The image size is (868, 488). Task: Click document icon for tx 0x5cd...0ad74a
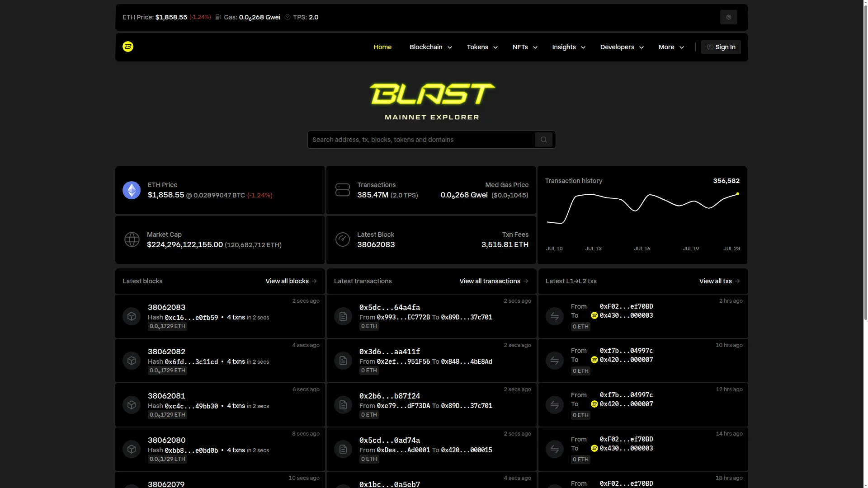pos(343,449)
